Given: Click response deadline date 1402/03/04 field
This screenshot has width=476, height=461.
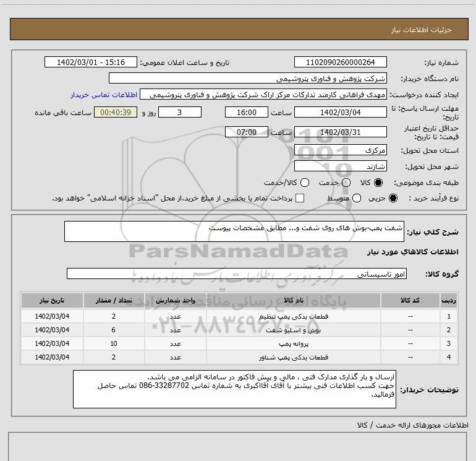Looking at the screenshot, I should click(x=340, y=112).
